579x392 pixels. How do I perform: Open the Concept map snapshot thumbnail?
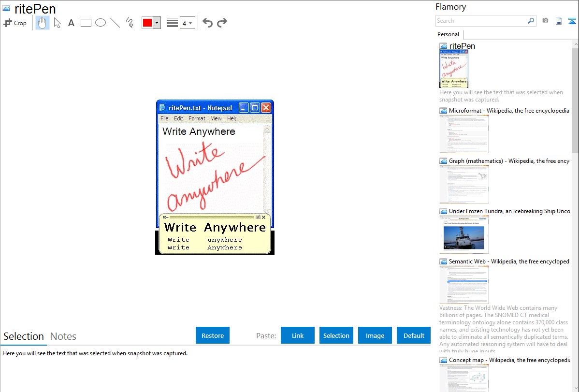tap(464, 378)
